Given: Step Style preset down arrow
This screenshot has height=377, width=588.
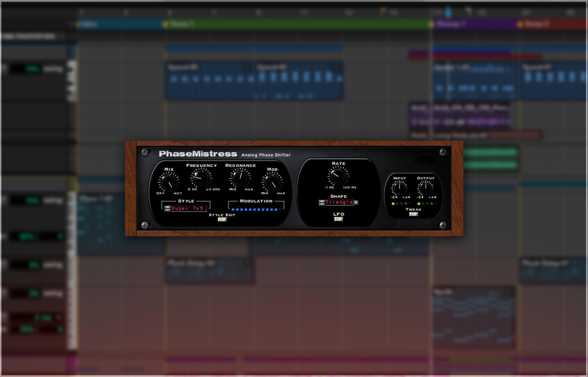Looking at the screenshot, I should tap(168, 210).
